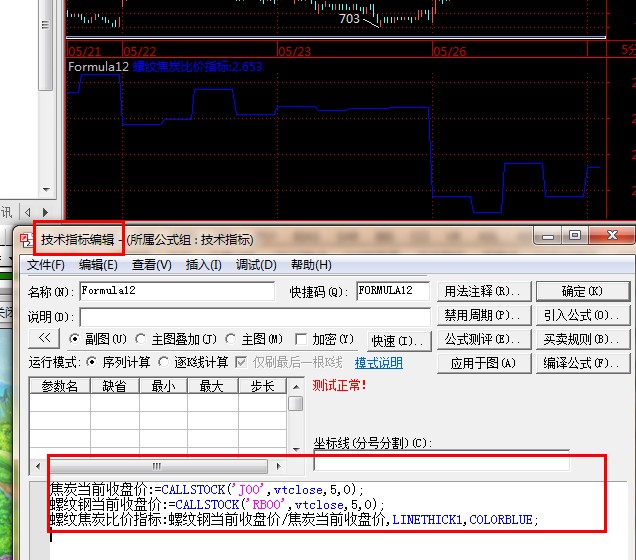The width and height of the screenshot is (636, 560).
Task: Click the 测试正常! status message
Action: click(339, 385)
